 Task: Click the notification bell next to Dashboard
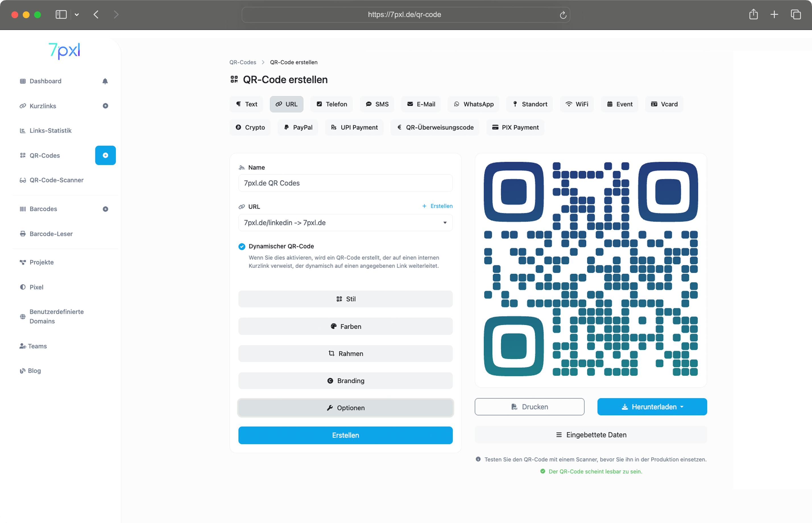point(105,81)
